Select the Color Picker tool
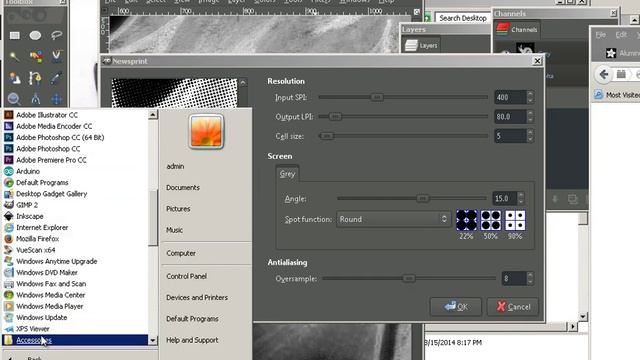Image resolution: width=640 pixels, height=360 pixels. click(57, 78)
